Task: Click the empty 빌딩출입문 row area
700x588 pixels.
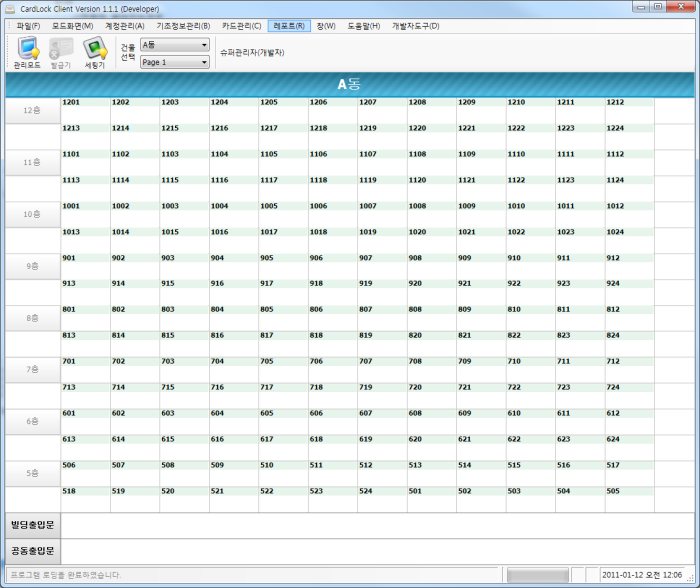Action: coord(377,525)
